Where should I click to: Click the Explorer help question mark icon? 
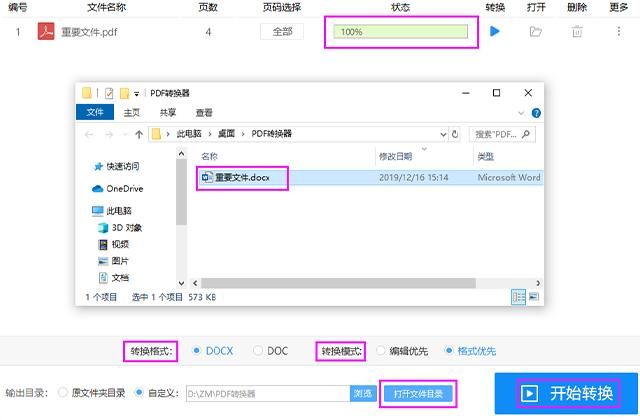click(536, 113)
